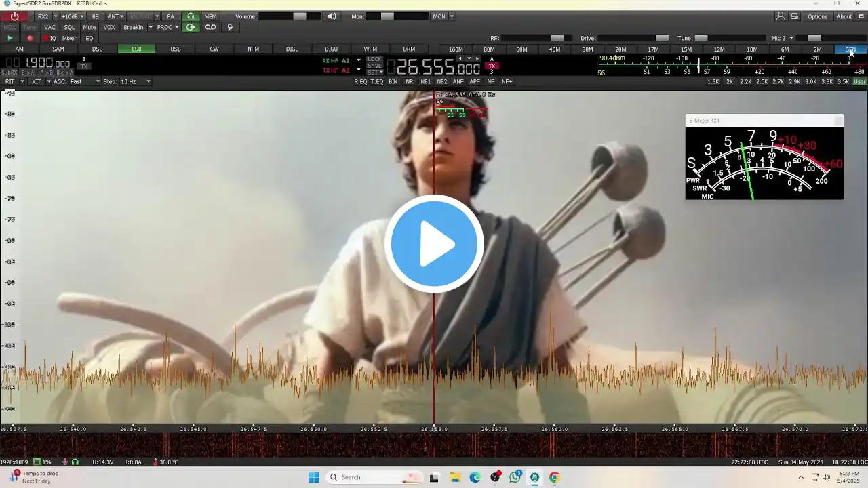This screenshot has width=868, height=488.
Task: Open the Step 10 Hz dropdown
Action: point(136,81)
